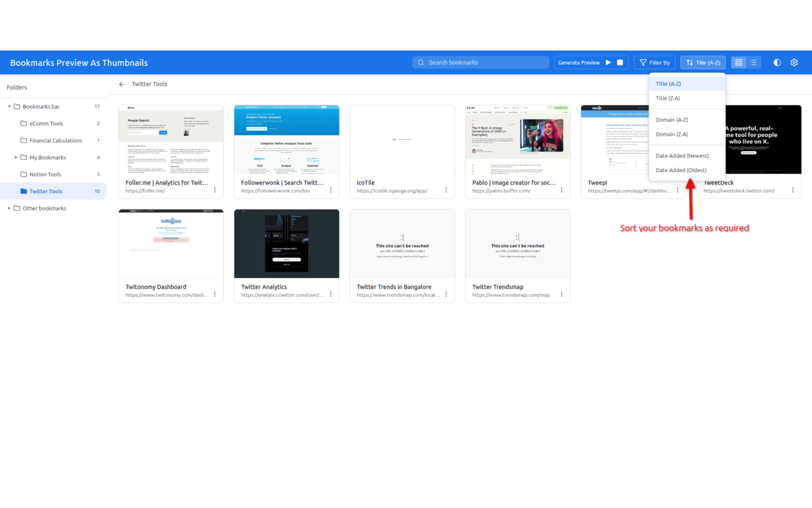This screenshot has height=508, width=812.
Task: Toggle dark/light theme icon
Action: 777,62
